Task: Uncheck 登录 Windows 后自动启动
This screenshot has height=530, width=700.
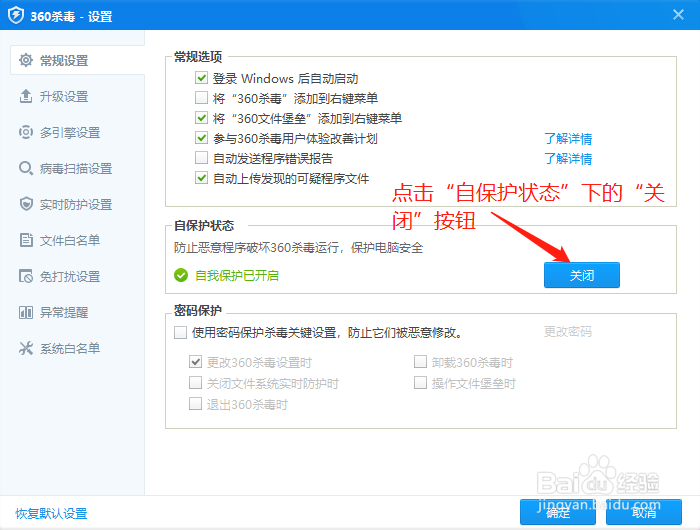Action: pyautogui.click(x=201, y=78)
